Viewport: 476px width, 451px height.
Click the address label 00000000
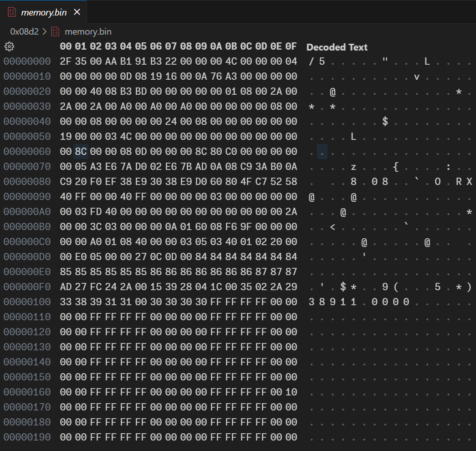(x=27, y=61)
